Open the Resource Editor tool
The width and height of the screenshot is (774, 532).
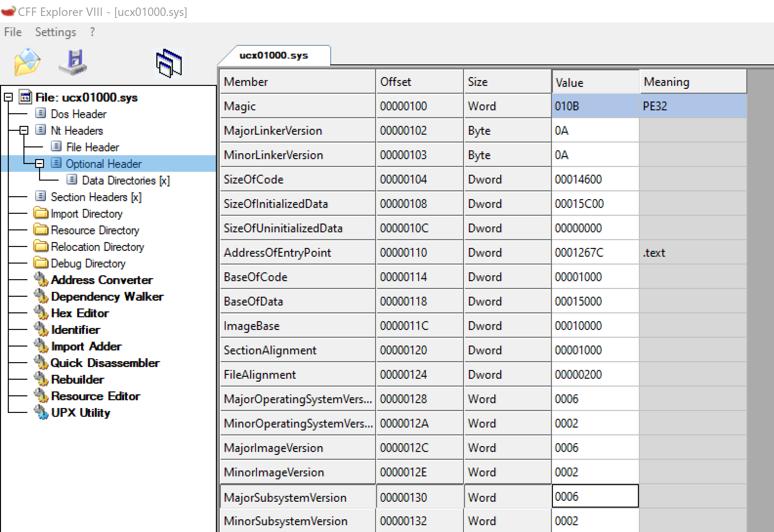[x=95, y=396]
